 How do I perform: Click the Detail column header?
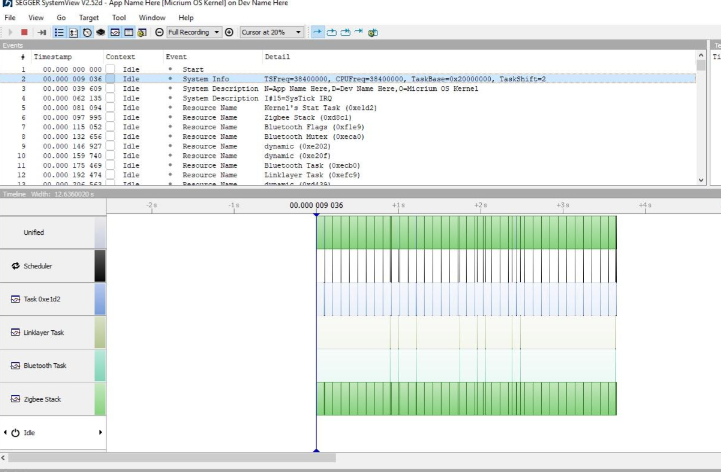coord(277,57)
